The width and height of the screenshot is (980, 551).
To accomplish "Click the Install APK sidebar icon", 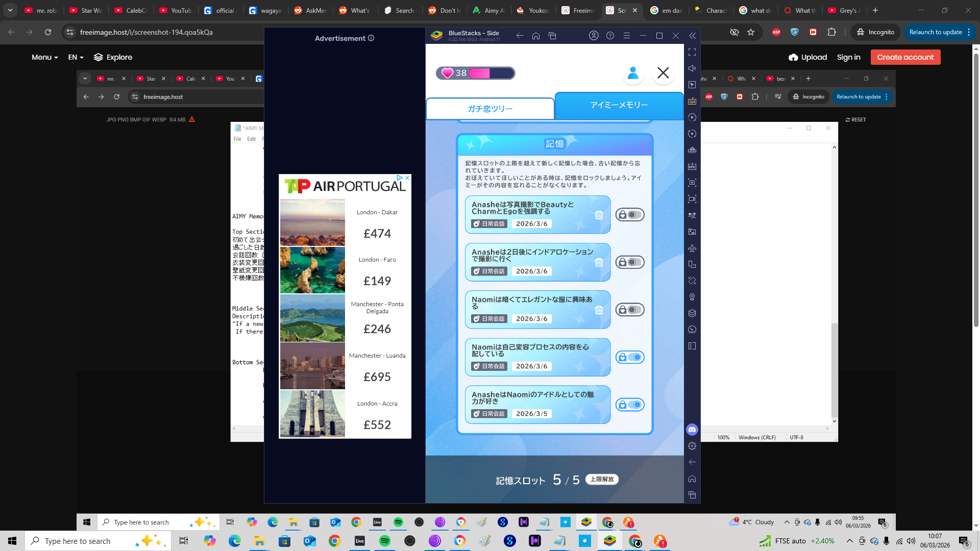I will tap(692, 166).
